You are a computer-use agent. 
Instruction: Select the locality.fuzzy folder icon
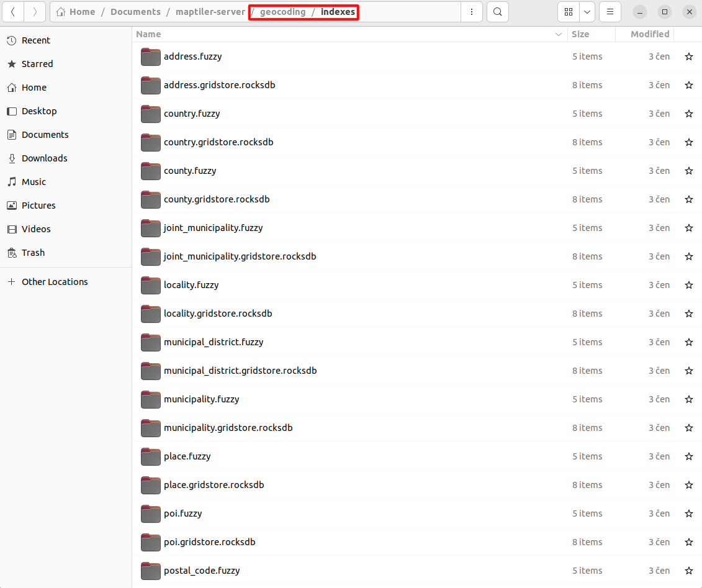150,285
